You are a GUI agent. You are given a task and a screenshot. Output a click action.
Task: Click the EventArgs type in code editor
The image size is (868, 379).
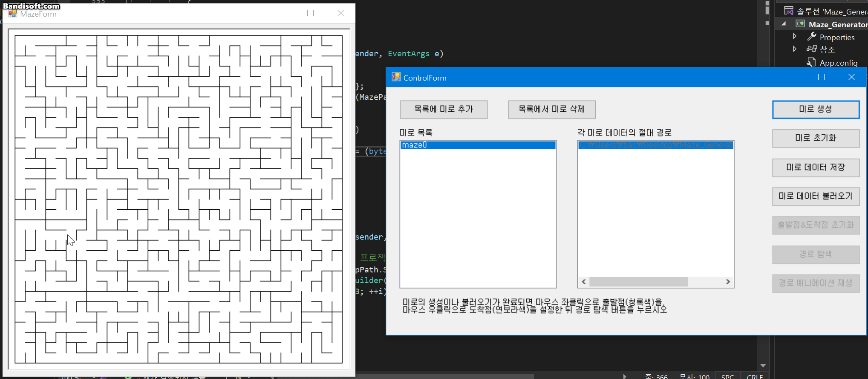click(x=409, y=54)
